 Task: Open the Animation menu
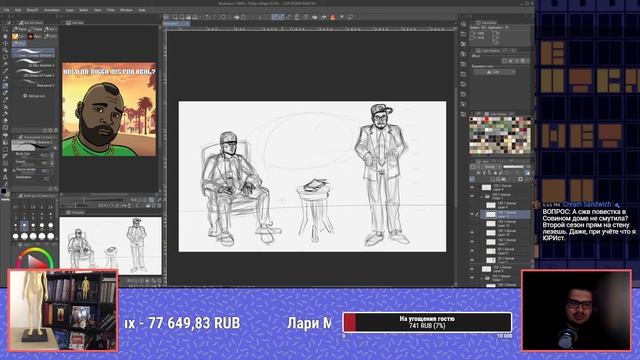pyautogui.click(x=52, y=10)
